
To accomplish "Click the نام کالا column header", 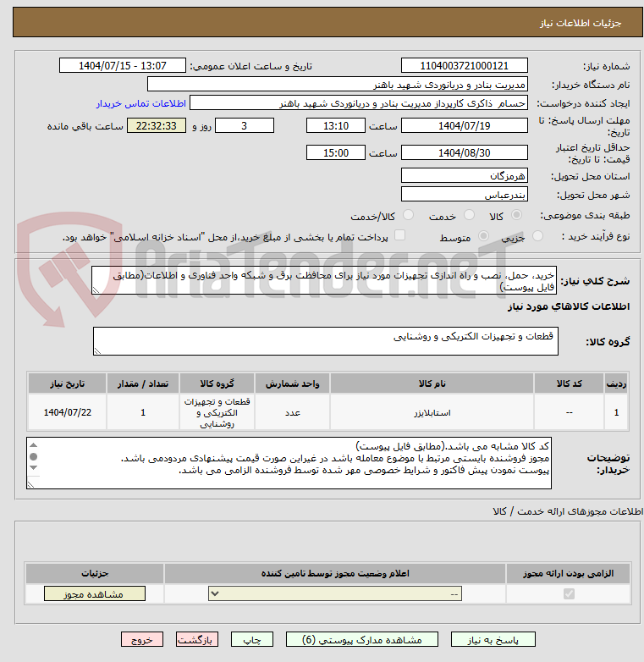I will point(432,383).
